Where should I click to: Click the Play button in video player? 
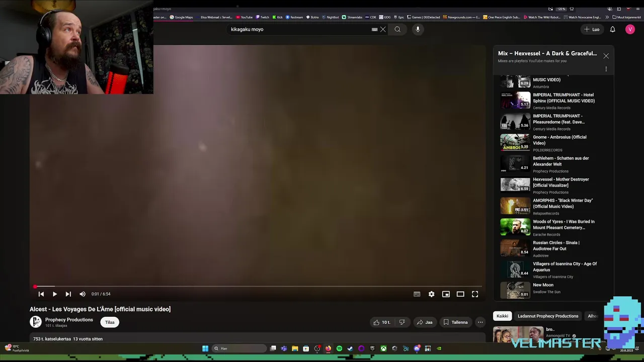[x=55, y=294]
